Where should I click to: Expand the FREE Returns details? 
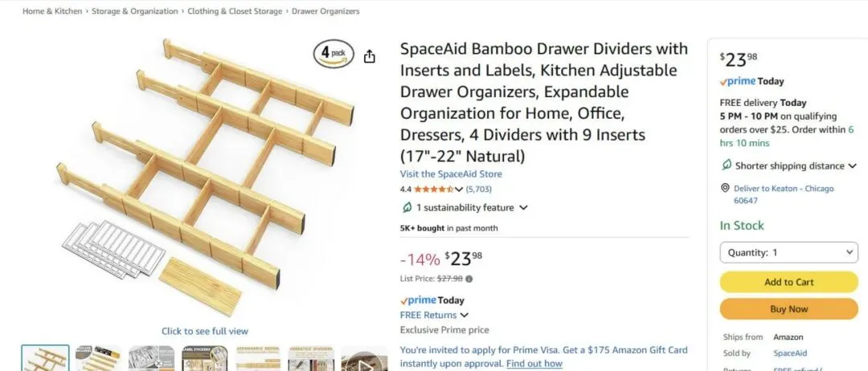pyautogui.click(x=464, y=316)
